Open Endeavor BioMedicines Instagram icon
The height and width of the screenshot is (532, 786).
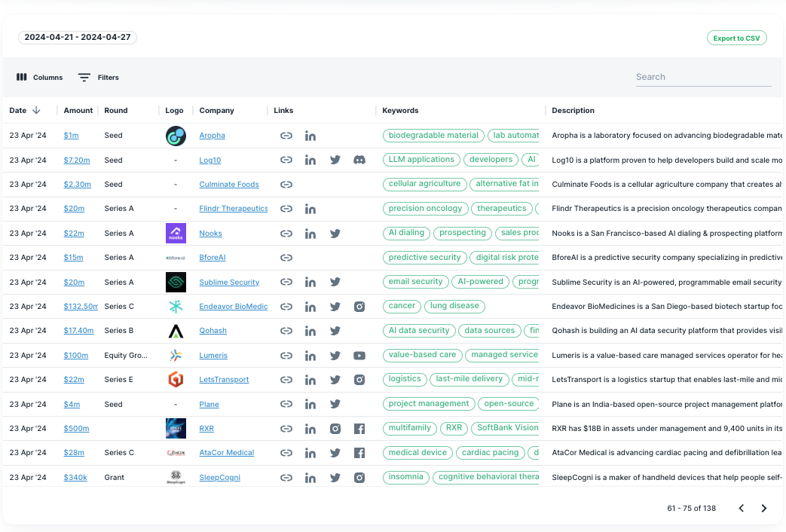359,307
